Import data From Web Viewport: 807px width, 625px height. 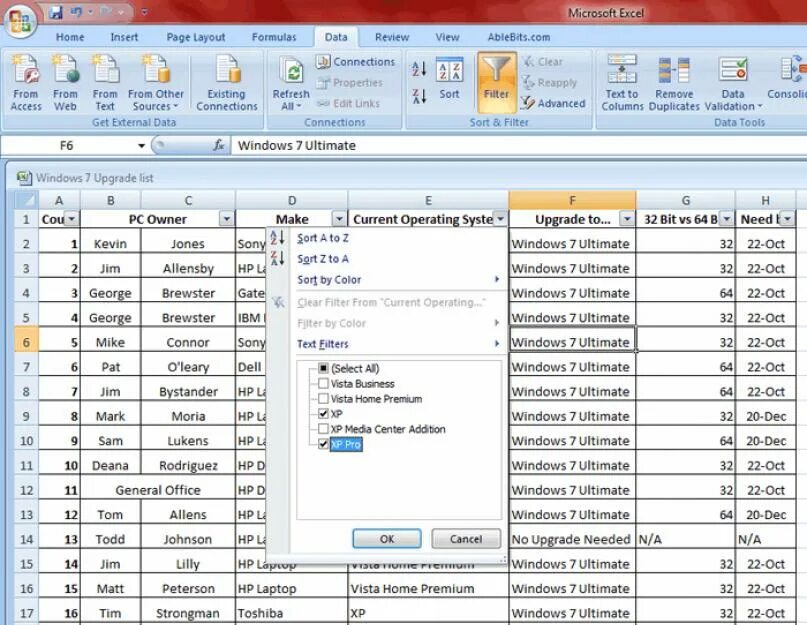pos(65,83)
